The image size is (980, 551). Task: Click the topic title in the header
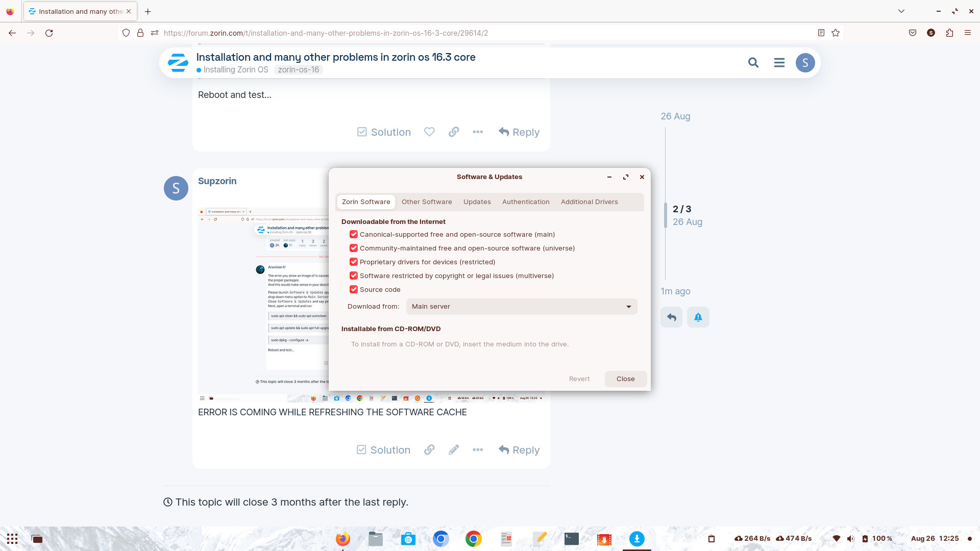[336, 57]
